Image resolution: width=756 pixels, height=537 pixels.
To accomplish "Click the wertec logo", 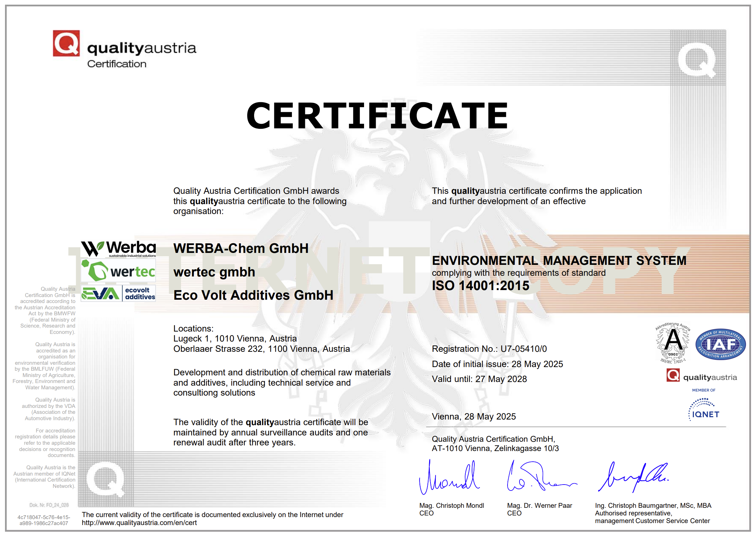I will (x=119, y=271).
